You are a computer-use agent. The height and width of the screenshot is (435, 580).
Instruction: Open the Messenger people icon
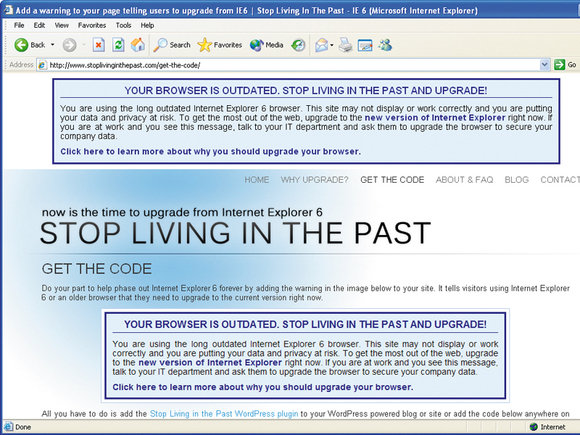tap(385, 45)
